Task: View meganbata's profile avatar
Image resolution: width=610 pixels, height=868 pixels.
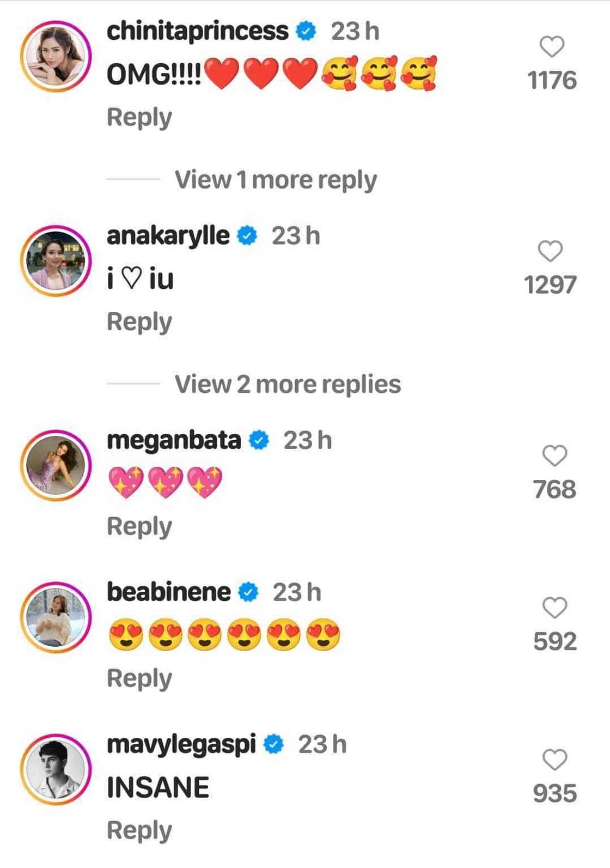Action: 56,465
